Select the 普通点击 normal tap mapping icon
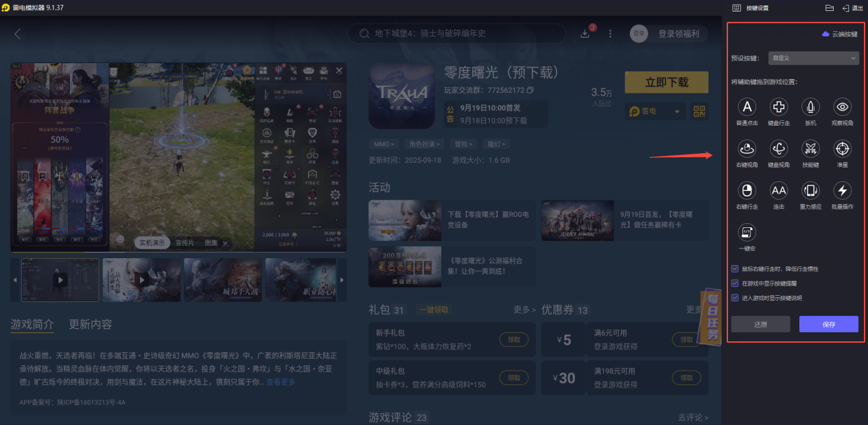The image size is (868, 425). click(747, 108)
